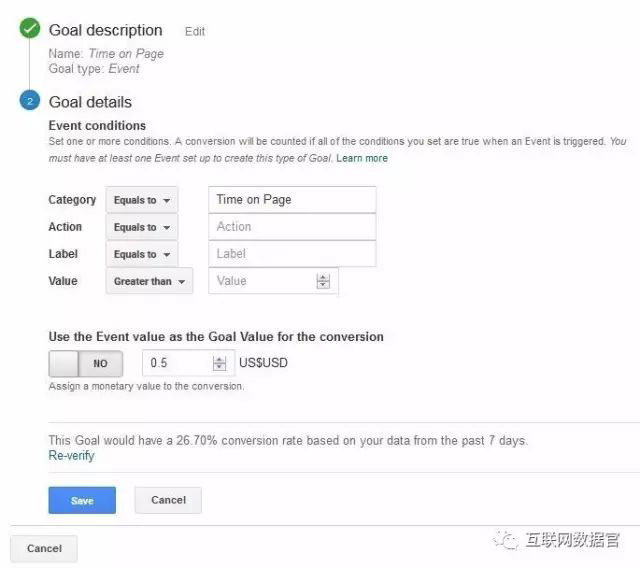Open the Learn more link
The image size is (640, 568).
point(362,158)
